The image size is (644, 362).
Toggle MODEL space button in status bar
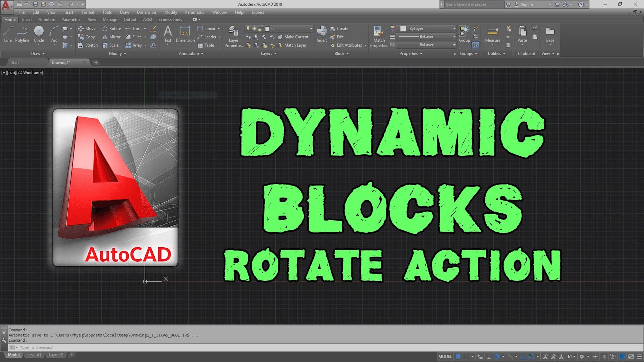click(x=445, y=356)
